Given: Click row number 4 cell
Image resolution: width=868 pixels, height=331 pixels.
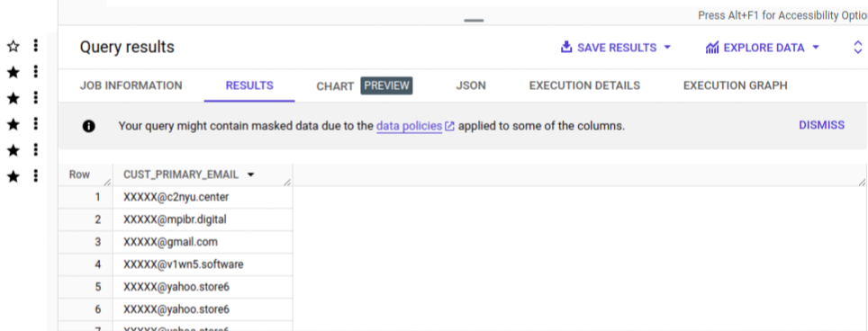Looking at the screenshot, I should 86,264.
